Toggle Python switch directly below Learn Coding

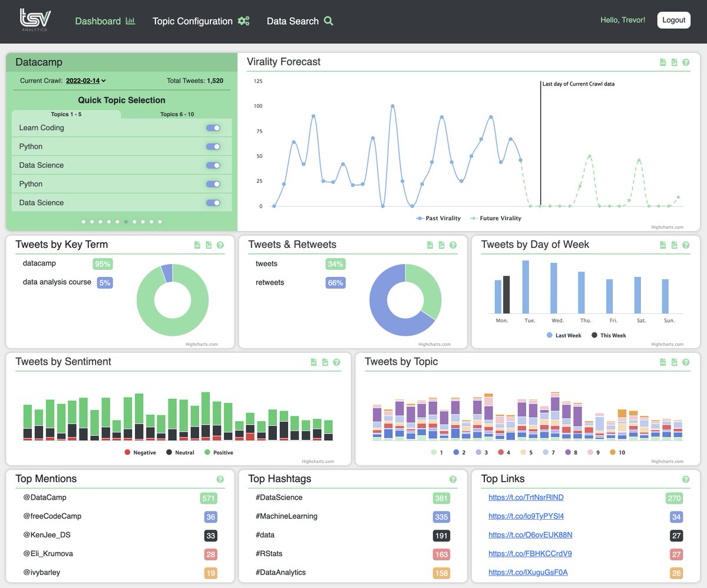click(213, 147)
